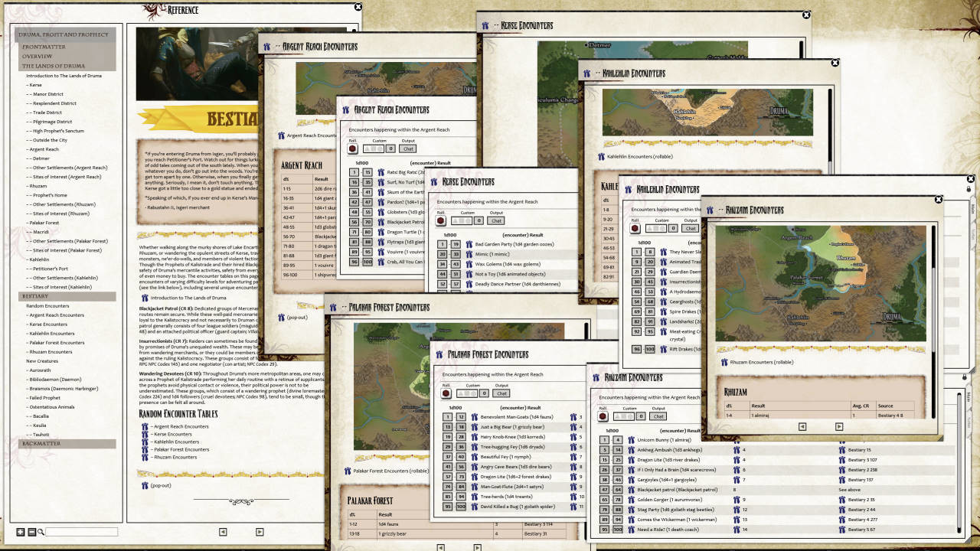Click the custom modifier 0 field in Argent Reach

tap(390, 148)
